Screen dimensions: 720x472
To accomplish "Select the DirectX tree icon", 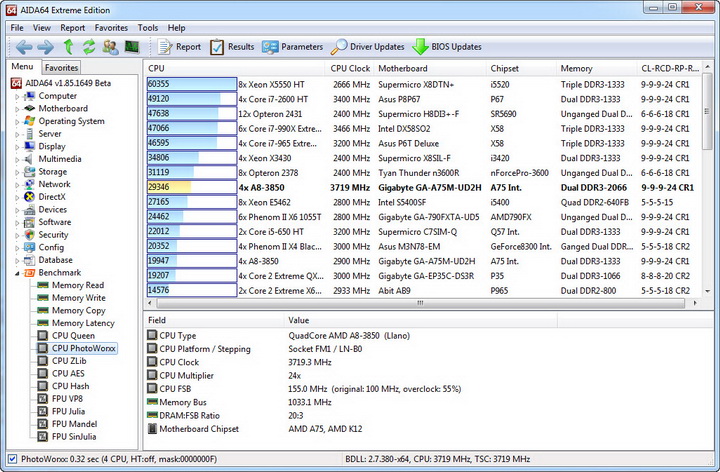I will 29,197.
